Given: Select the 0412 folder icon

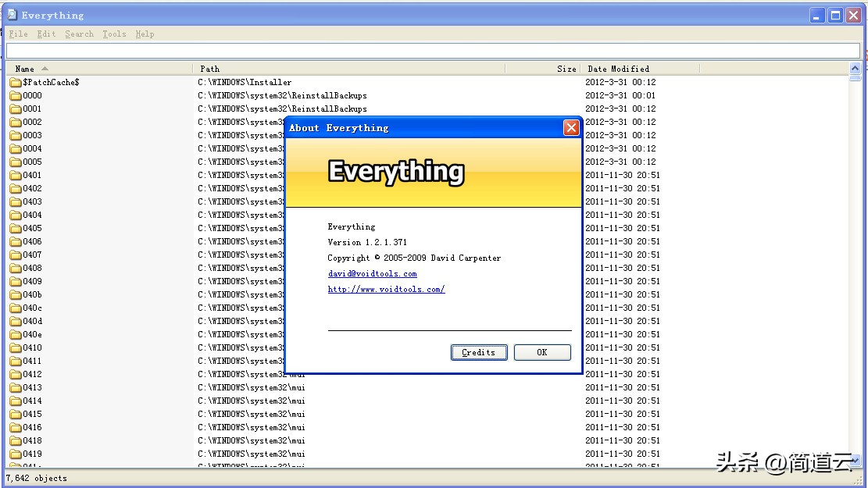Looking at the screenshot, I should click(16, 375).
